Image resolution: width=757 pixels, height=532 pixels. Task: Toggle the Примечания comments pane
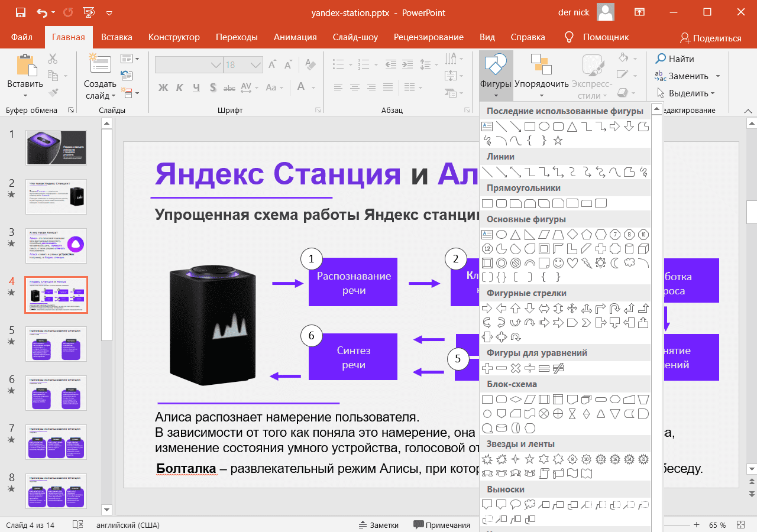441,525
